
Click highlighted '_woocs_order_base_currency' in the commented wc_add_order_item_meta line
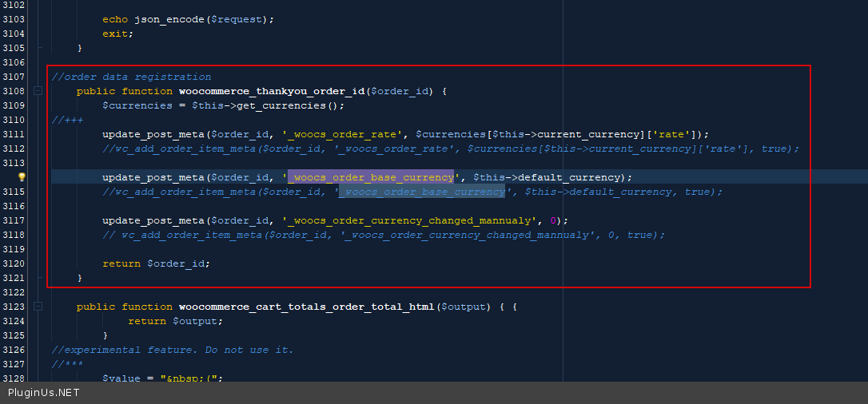(422, 192)
